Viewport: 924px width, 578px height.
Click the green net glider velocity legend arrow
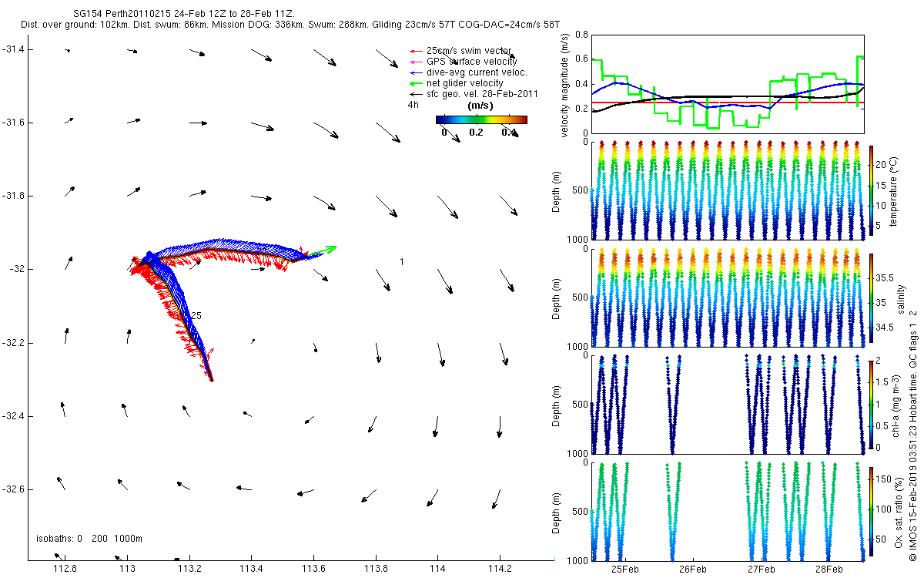416,83
